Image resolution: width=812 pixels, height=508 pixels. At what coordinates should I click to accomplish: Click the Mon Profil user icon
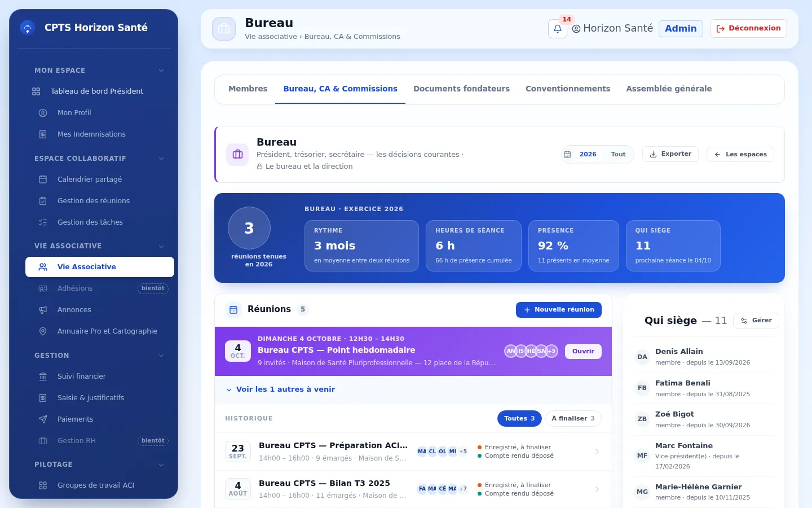point(43,113)
